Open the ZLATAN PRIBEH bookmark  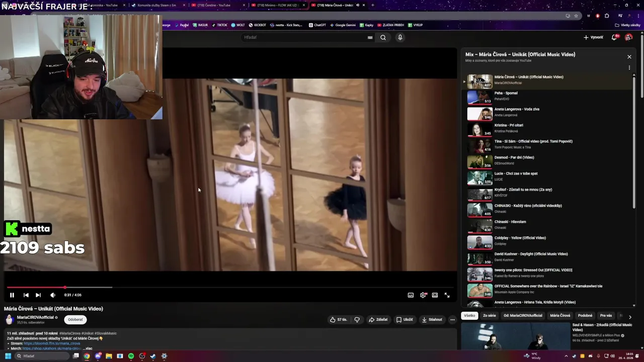(390, 25)
